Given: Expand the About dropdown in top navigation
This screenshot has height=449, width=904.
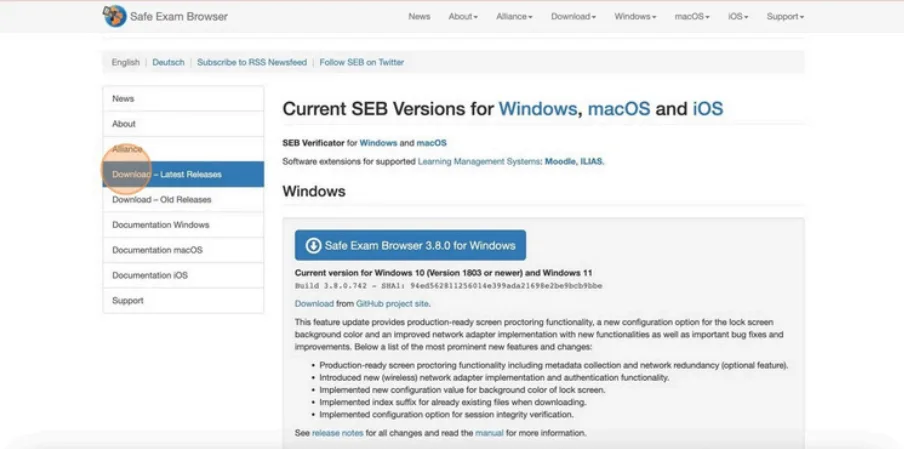Looking at the screenshot, I should (x=463, y=17).
